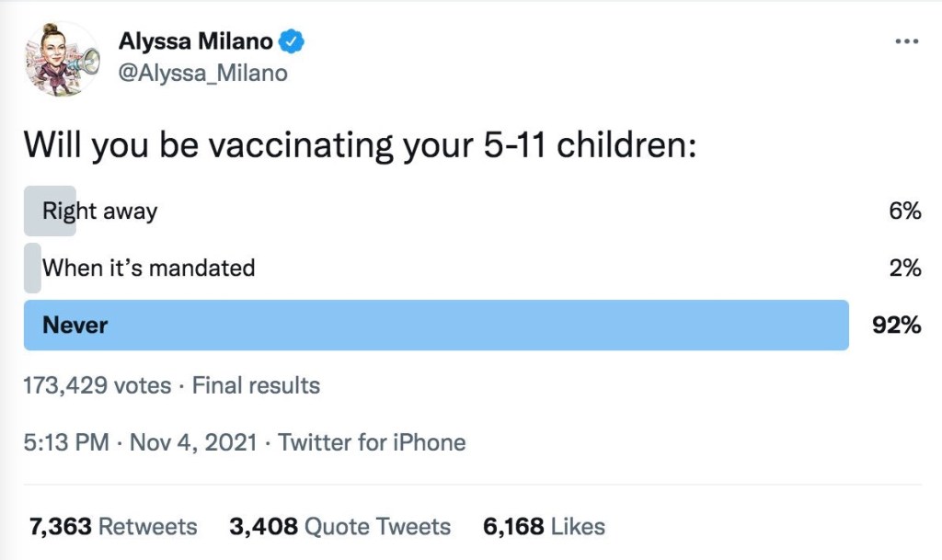
Task: Click the blue Never result bar
Action: pyautogui.click(x=460, y=325)
